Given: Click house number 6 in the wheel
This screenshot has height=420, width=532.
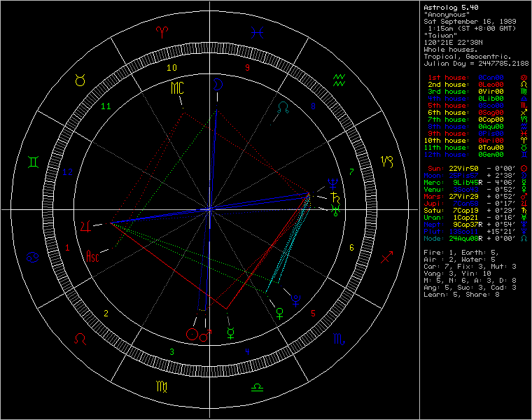Looking at the screenshot, I should [x=351, y=248].
